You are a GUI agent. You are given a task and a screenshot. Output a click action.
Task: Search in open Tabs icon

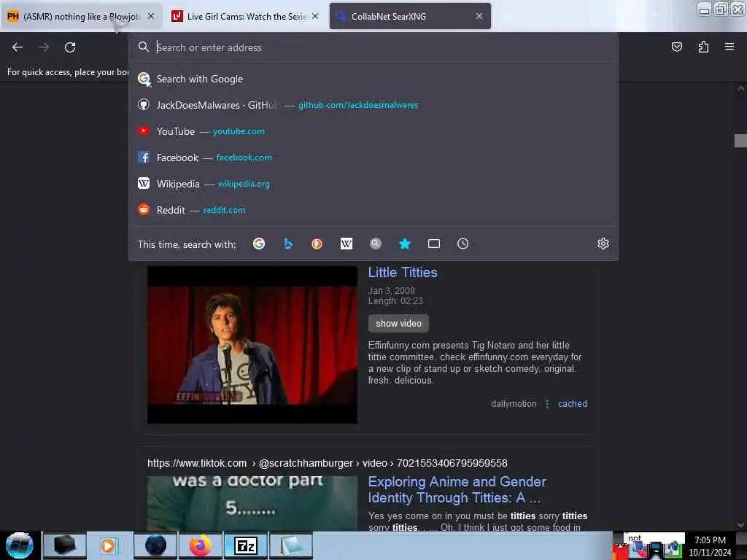[x=434, y=244]
